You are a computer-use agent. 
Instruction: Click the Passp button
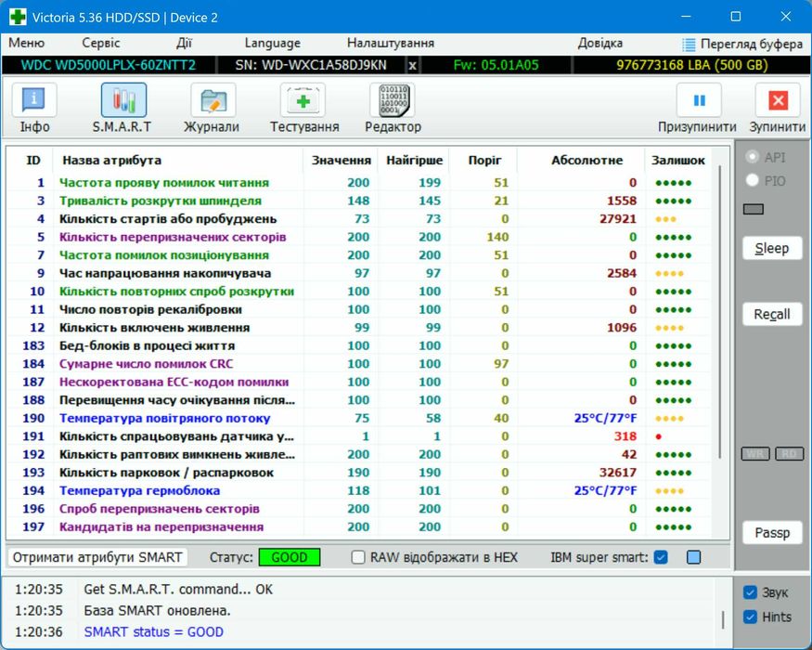pyautogui.click(x=772, y=532)
